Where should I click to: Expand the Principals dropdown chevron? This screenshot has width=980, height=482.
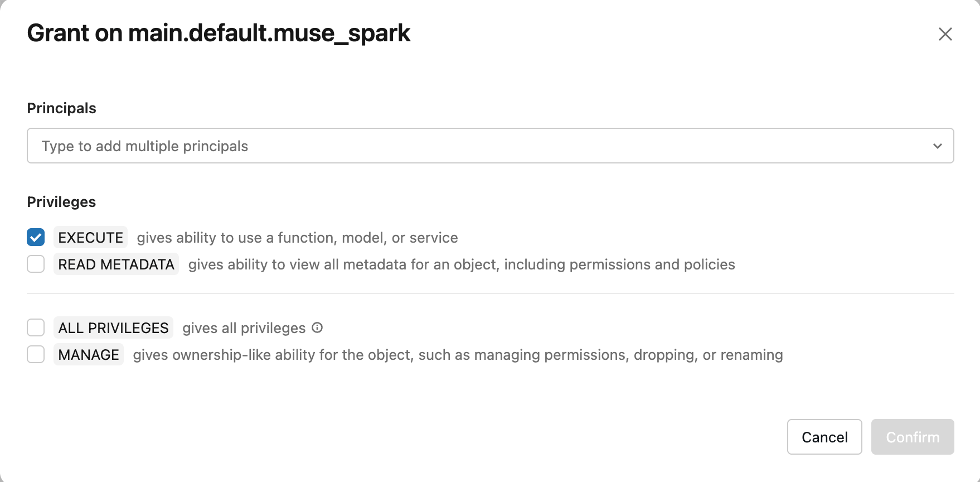[938, 146]
